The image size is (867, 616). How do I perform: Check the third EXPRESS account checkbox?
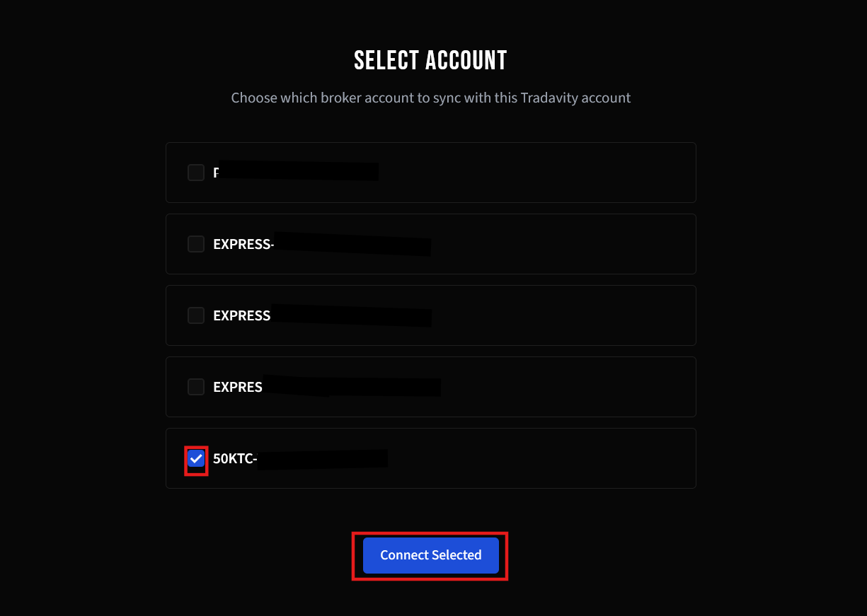[x=196, y=315]
